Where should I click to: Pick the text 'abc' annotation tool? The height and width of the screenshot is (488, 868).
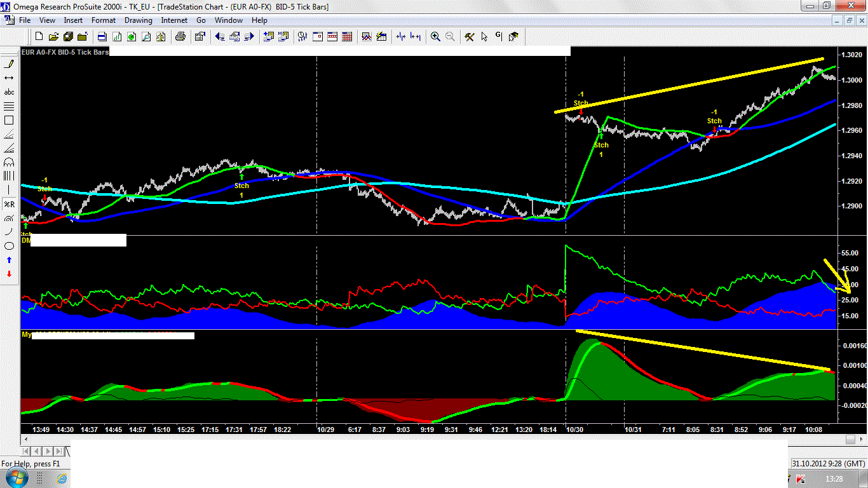click(9, 92)
